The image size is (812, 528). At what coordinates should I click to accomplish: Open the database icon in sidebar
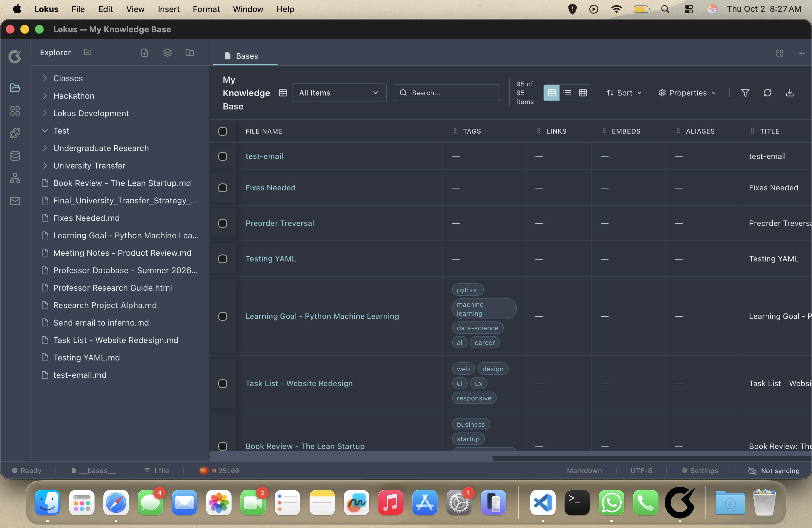coord(15,156)
